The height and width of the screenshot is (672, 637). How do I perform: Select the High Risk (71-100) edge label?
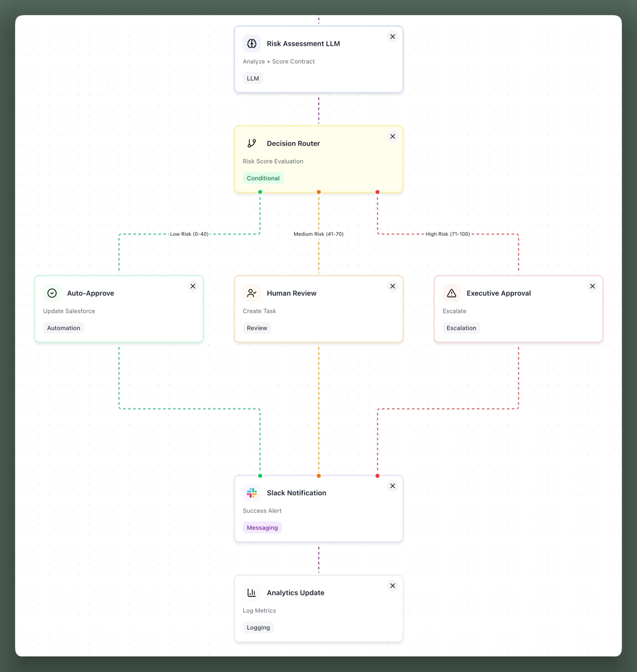tap(448, 234)
